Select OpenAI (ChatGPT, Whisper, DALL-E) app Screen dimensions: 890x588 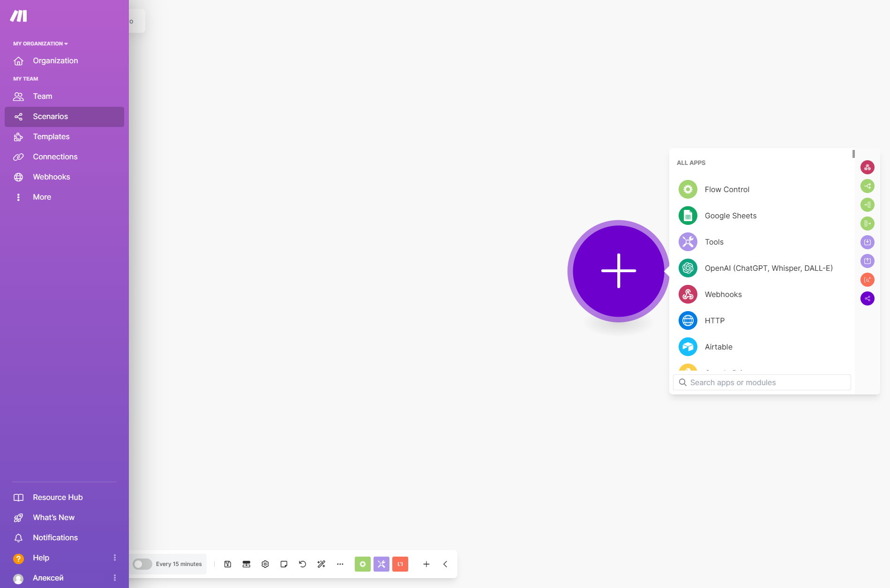[x=768, y=268]
